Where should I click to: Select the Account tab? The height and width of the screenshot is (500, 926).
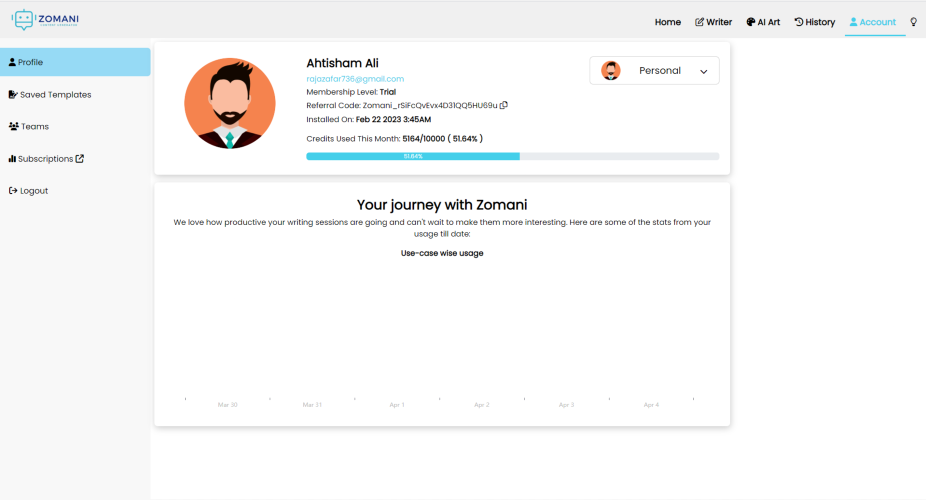pos(873,22)
